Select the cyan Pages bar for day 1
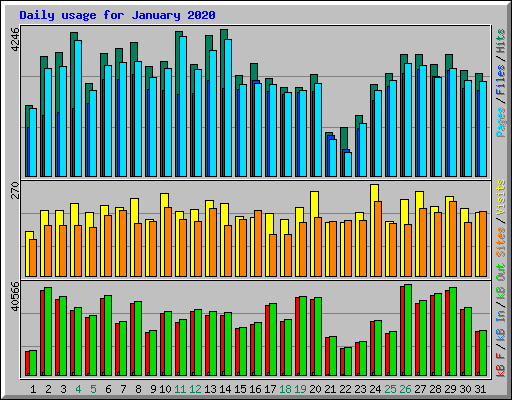The width and height of the screenshot is (512, 400). (x=33, y=142)
